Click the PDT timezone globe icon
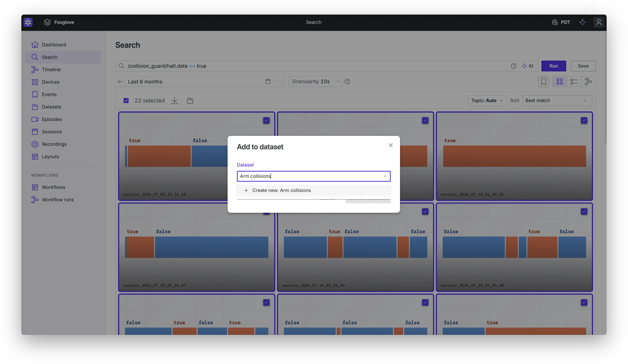The height and width of the screenshot is (364, 628). [x=554, y=23]
